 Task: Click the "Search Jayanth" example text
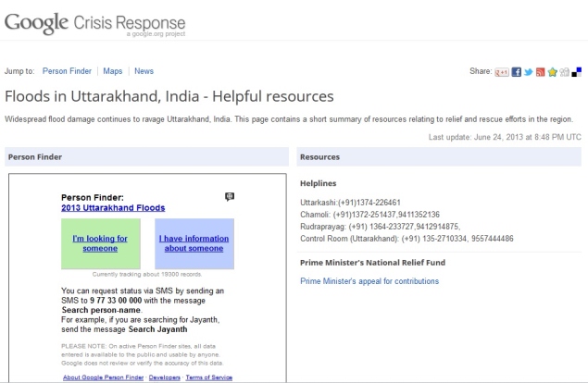(157, 329)
